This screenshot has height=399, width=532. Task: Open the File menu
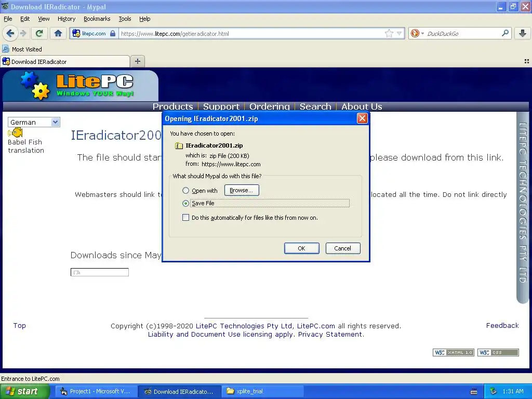8,19
